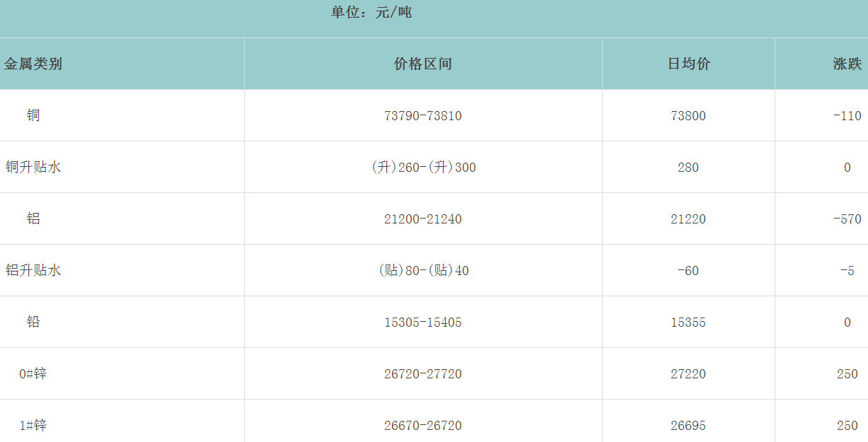Viewport: 868px width, 442px height.
Task: Click the lead price range 15305-15405
Action: (423, 322)
